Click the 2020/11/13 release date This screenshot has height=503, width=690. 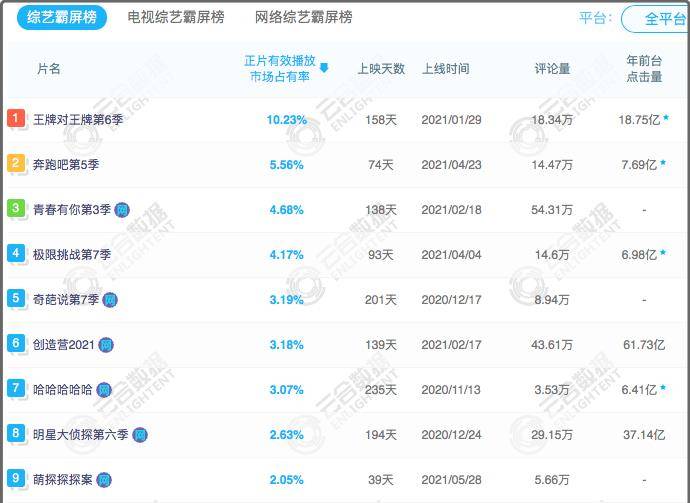[x=451, y=390]
